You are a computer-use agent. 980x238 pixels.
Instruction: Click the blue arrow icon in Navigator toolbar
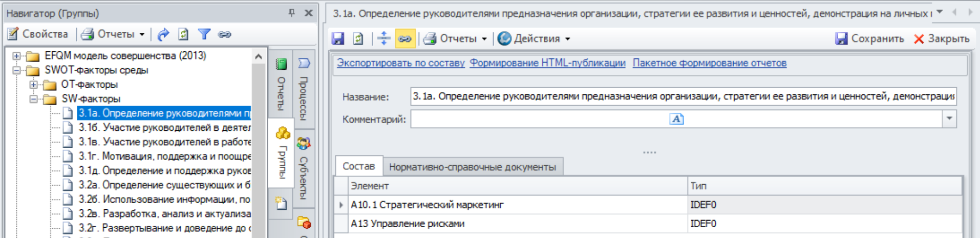click(x=163, y=34)
